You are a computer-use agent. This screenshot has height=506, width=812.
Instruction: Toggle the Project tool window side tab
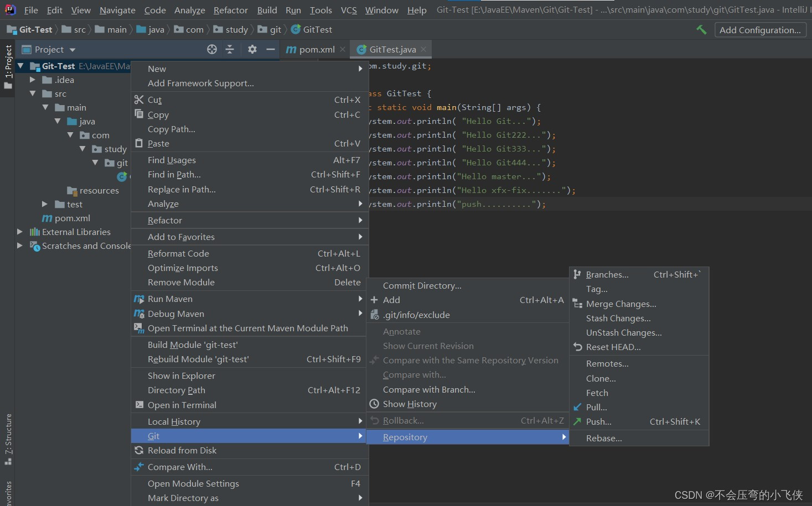[x=8, y=66]
